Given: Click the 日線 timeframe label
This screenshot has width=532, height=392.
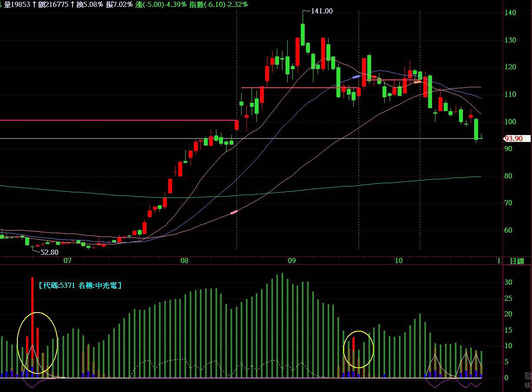Looking at the screenshot, I should tap(517, 261).
